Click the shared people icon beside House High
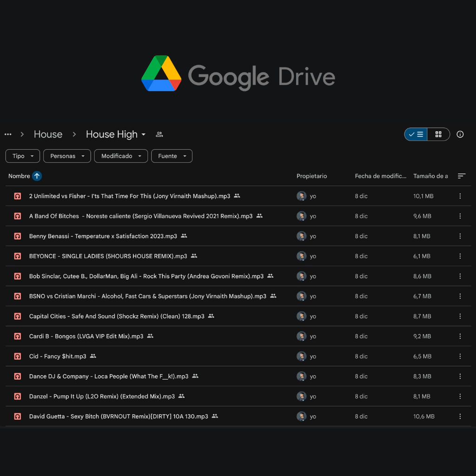The height and width of the screenshot is (476, 476). pos(159,134)
